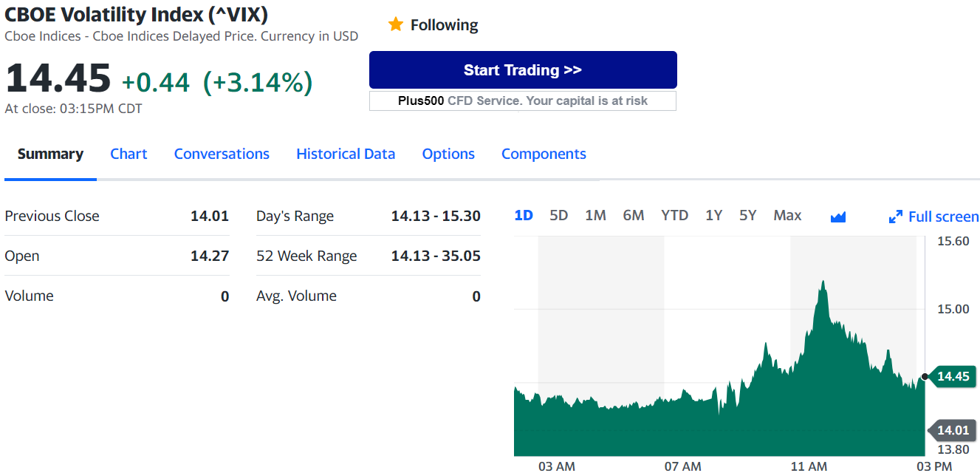Switch chart range to 1Y
Image resolution: width=980 pixels, height=473 pixels.
(x=713, y=215)
